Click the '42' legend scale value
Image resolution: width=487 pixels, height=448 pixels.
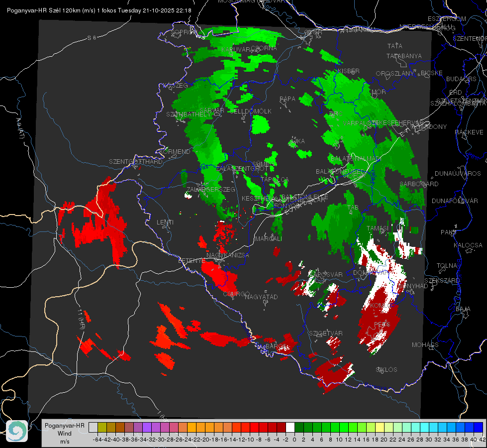(482, 440)
